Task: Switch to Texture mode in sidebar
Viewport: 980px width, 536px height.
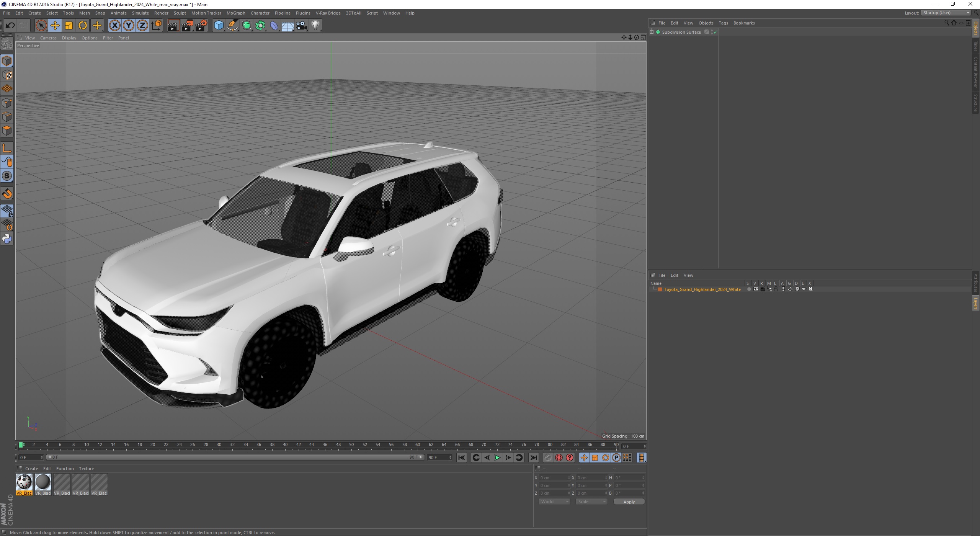Action: point(7,75)
